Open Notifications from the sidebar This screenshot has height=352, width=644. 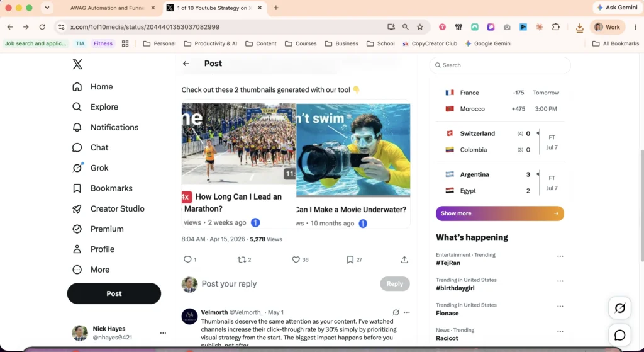(105, 127)
